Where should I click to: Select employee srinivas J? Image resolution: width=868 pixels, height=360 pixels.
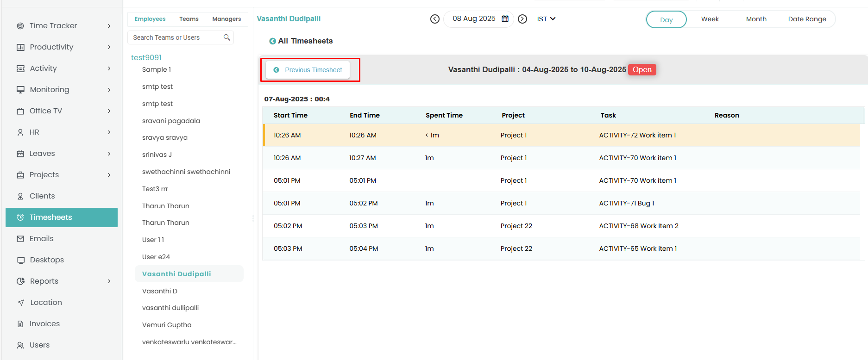pyautogui.click(x=157, y=155)
